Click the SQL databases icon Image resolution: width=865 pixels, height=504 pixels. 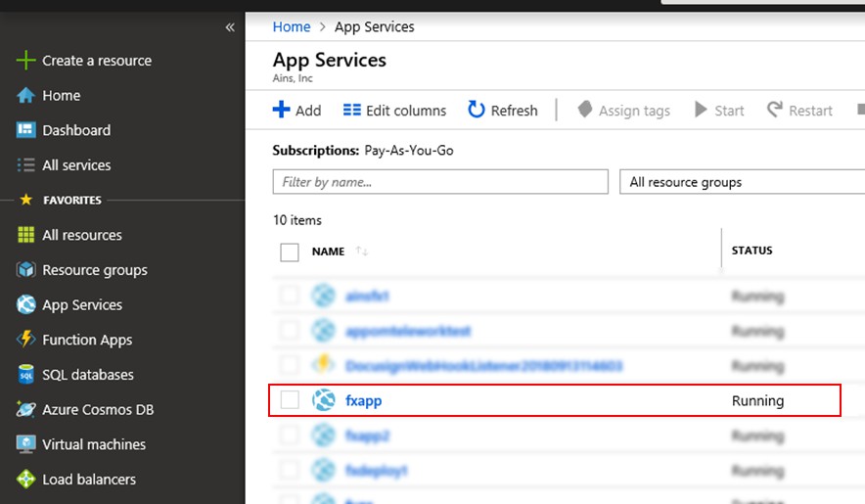point(25,374)
